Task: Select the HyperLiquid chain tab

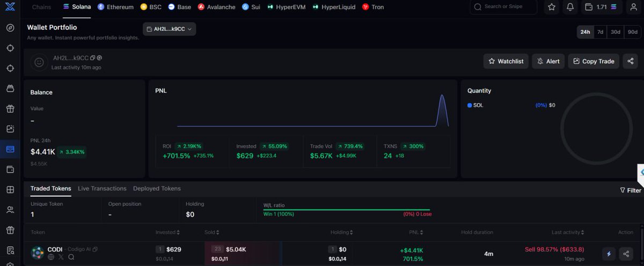Action: [x=334, y=7]
